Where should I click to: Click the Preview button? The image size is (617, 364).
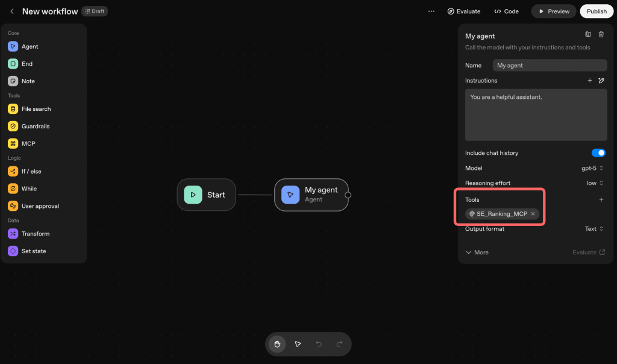click(x=554, y=11)
